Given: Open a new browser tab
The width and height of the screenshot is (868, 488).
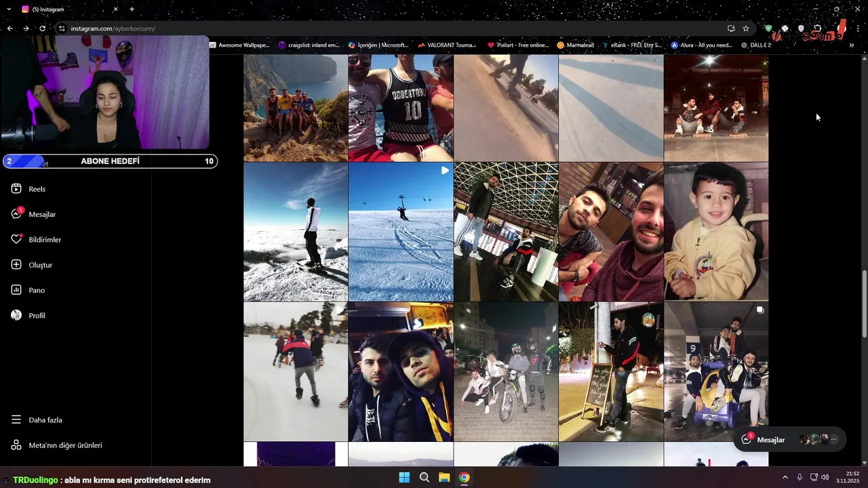Looking at the screenshot, I should [132, 9].
